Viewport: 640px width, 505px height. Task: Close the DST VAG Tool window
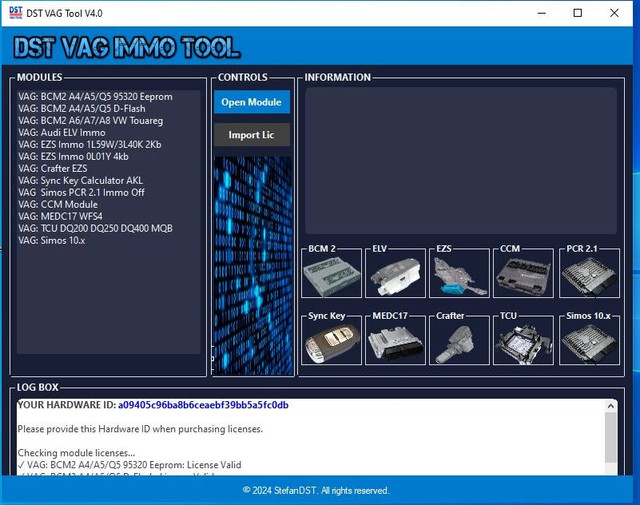coord(614,13)
